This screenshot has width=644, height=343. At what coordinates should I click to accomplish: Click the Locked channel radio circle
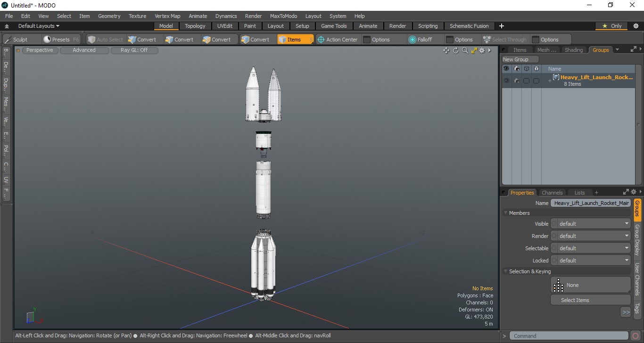(x=554, y=261)
